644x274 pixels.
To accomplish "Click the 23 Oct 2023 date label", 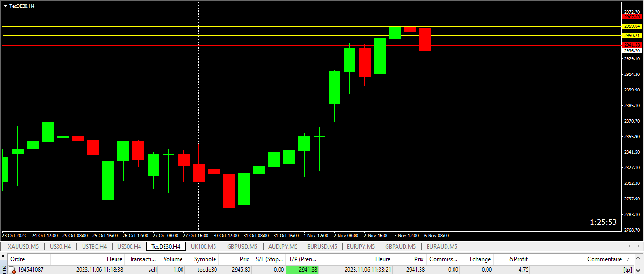I will tap(14, 235).
